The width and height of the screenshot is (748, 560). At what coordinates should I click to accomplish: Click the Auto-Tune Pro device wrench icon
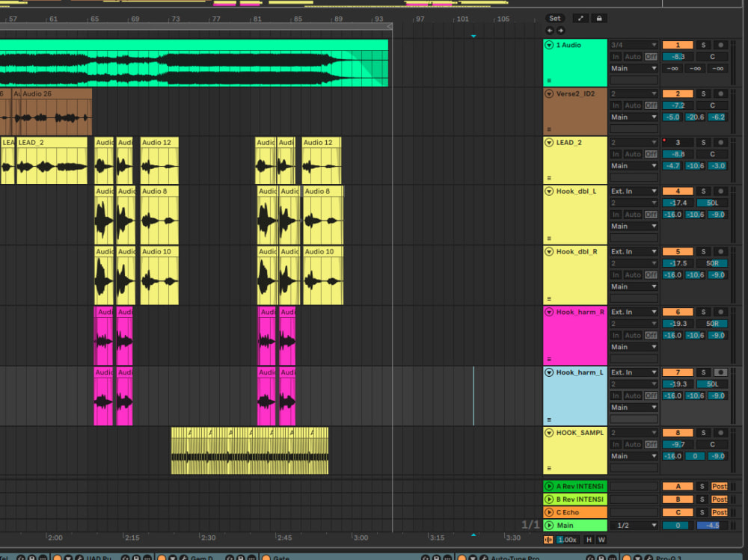484,558
